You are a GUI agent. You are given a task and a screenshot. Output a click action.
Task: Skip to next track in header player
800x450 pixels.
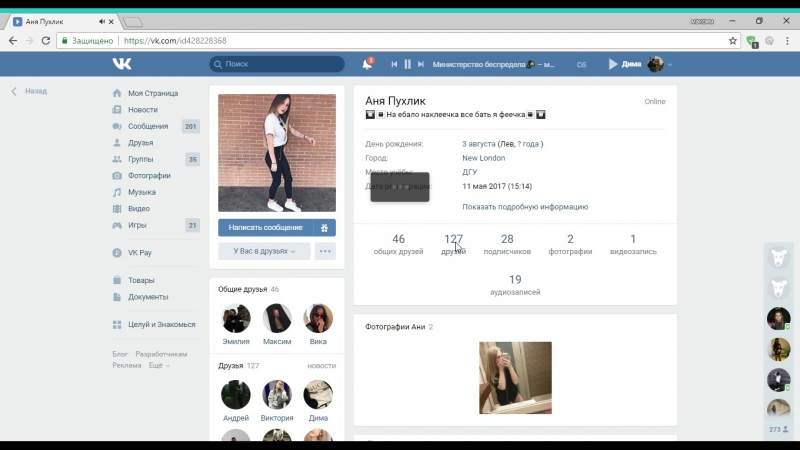421,64
